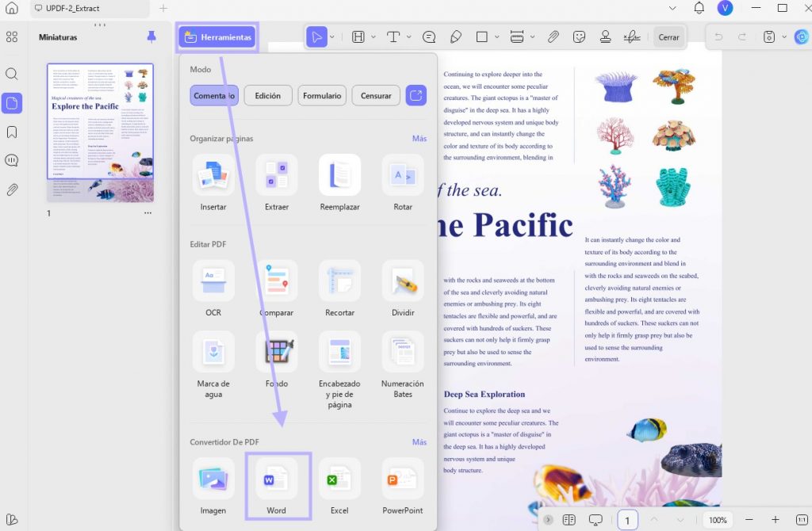Pick the pencil drawing tool

coord(456,37)
